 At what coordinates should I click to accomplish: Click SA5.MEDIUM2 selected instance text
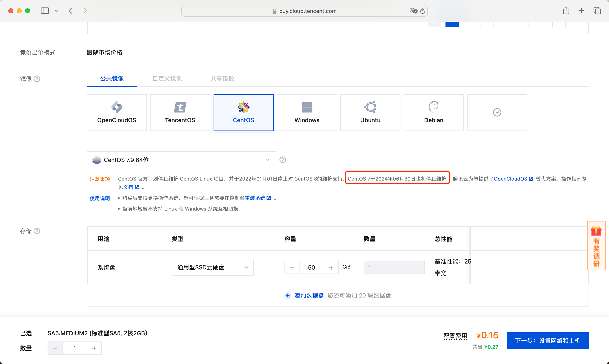click(97, 333)
